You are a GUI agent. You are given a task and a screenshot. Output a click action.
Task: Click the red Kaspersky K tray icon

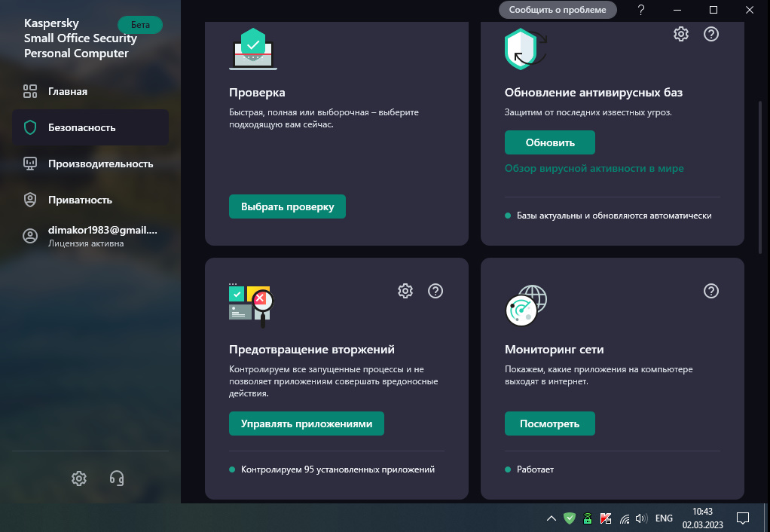[x=606, y=518]
